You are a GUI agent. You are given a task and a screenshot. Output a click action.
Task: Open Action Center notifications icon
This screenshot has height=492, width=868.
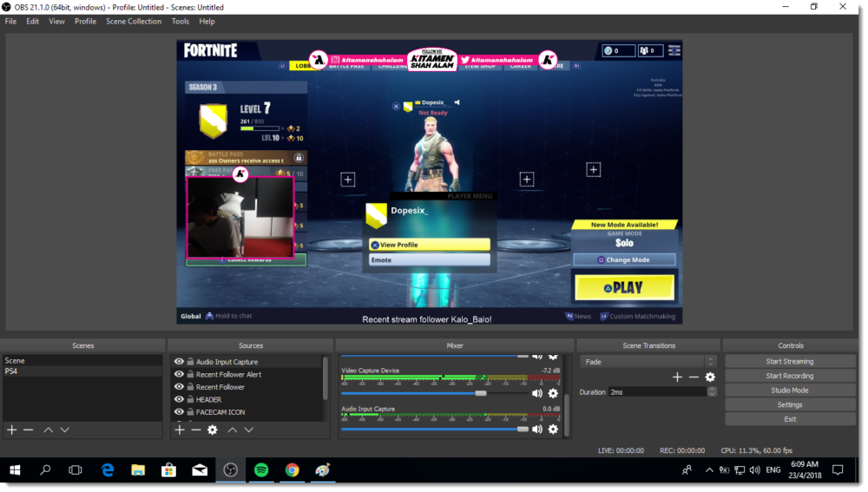(838, 470)
